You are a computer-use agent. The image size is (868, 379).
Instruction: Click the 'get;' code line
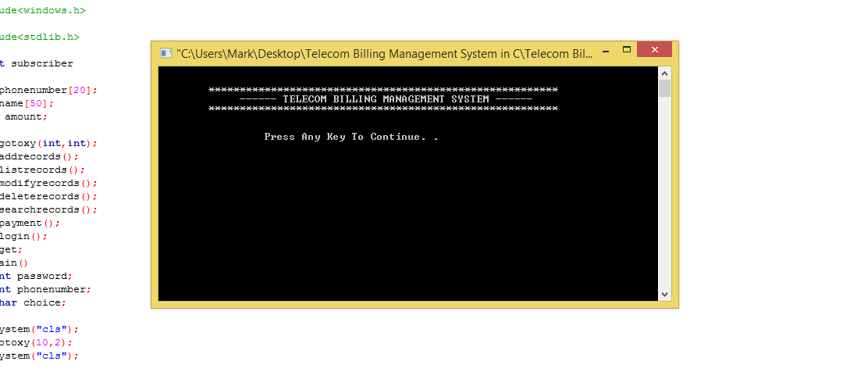(x=12, y=250)
